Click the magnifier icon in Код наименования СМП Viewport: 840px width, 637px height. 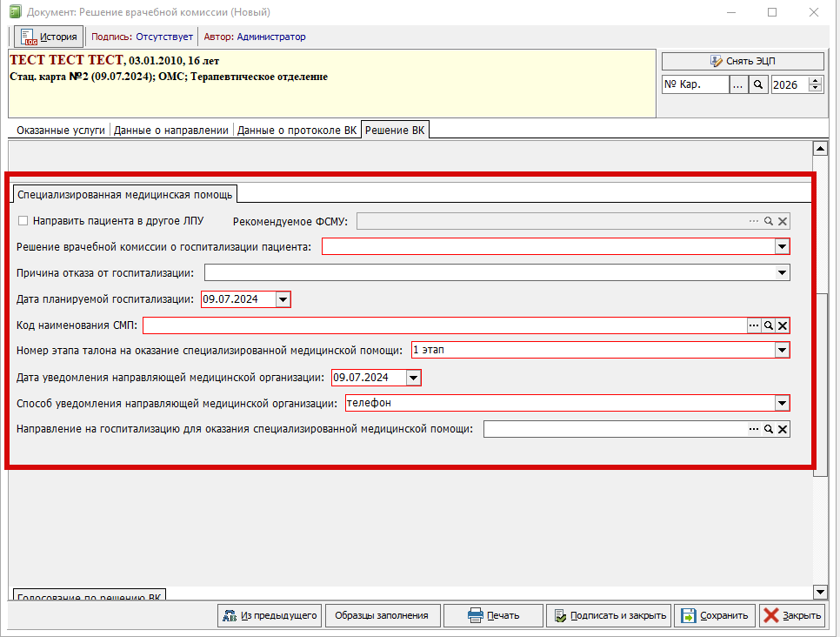point(769,325)
